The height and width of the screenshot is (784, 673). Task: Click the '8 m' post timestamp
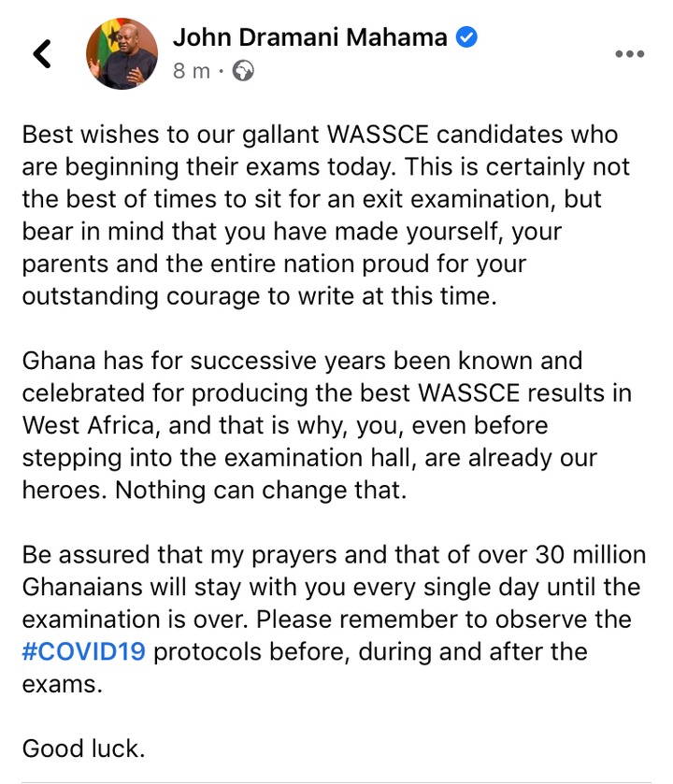pyautogui.click(x=192, y=71)
